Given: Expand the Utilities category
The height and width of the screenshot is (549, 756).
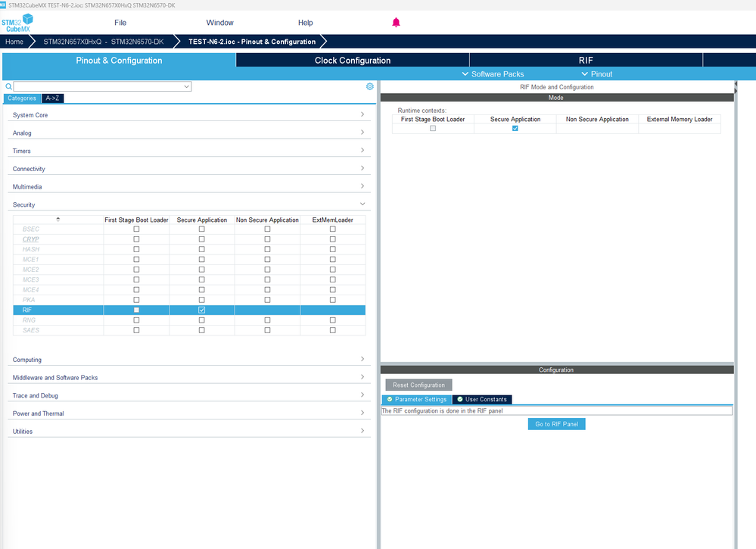Looking at the screenshot, I should point(189,431).
